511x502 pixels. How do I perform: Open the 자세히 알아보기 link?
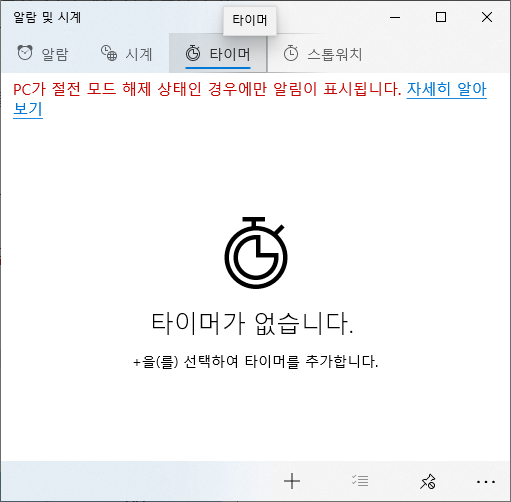[447, 89]
